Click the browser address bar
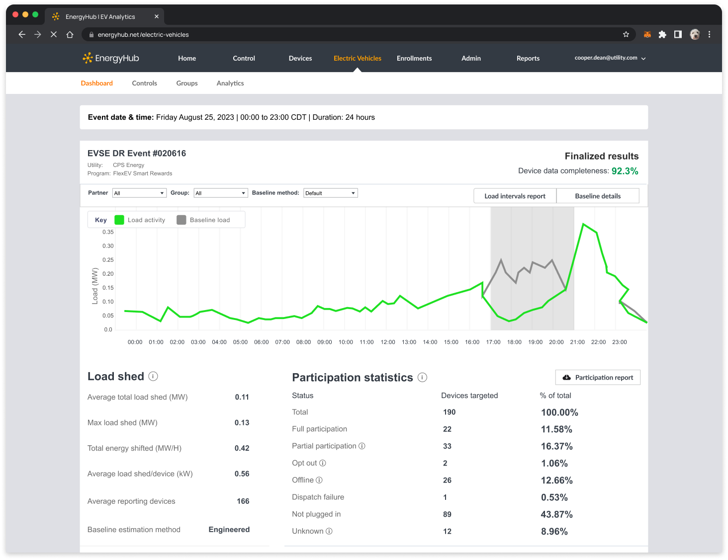The image size is (728, 560). (x=348, y=34)
